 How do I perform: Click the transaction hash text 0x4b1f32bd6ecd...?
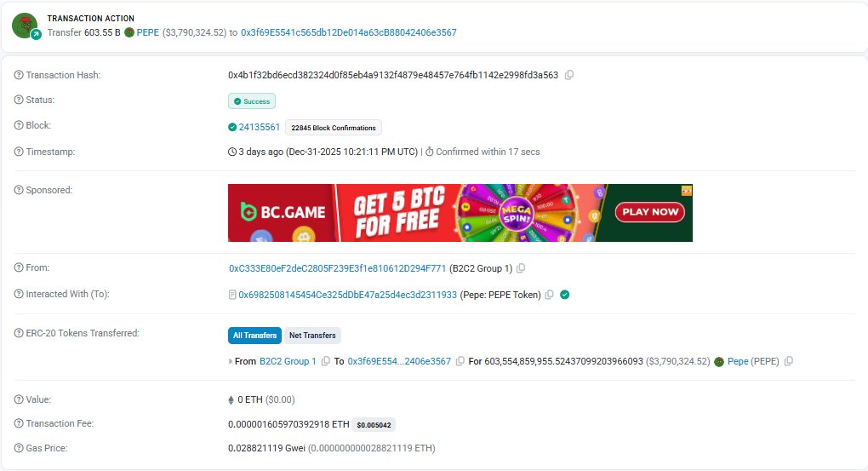(393, 75)
